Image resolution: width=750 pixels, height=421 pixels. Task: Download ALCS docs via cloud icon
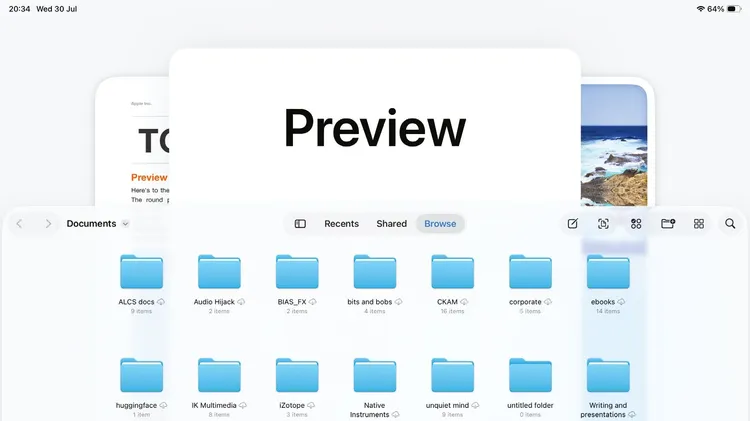point(161,302)
